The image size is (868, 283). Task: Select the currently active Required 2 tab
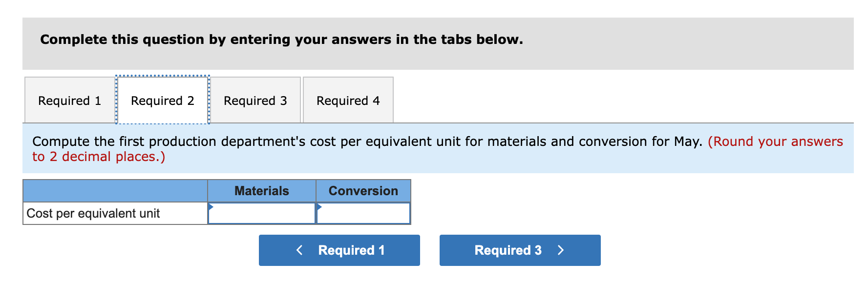163,100
